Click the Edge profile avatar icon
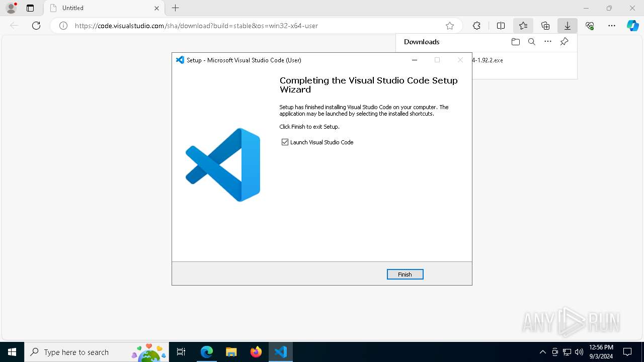Screen dimensions: 644x362 (x=11, y=8)
